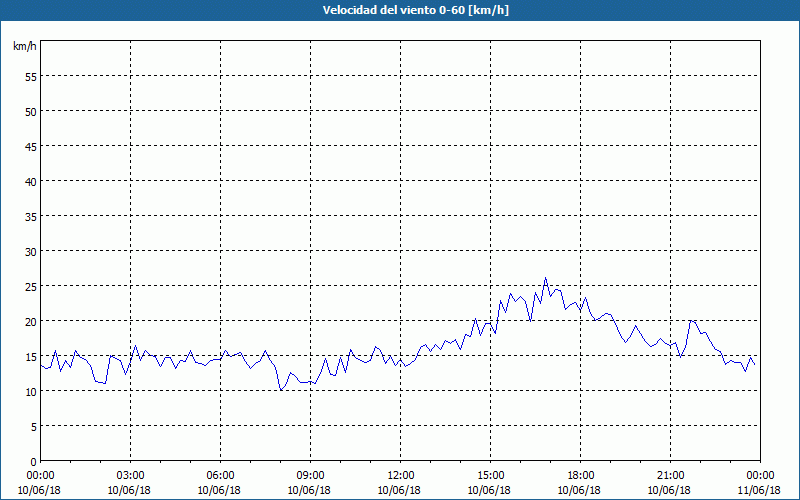This screenshot has width=800, height=500.
Task: Click the 11/06/18 date label
Action: [759, 490]
